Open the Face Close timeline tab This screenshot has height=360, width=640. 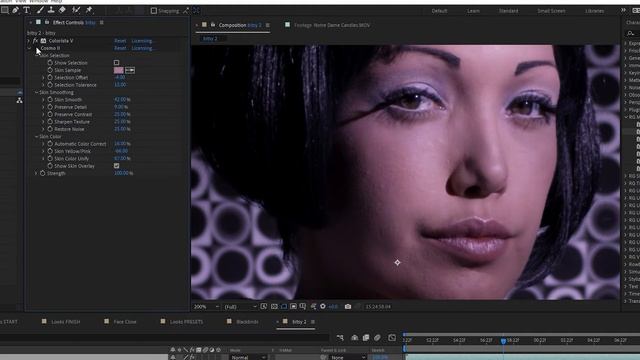(x=125, y=322)
